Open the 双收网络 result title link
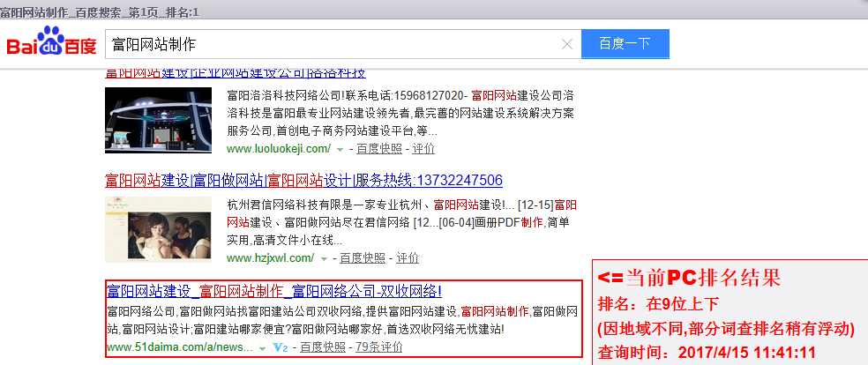Screen dimensions: 868x365 point(273,291)
